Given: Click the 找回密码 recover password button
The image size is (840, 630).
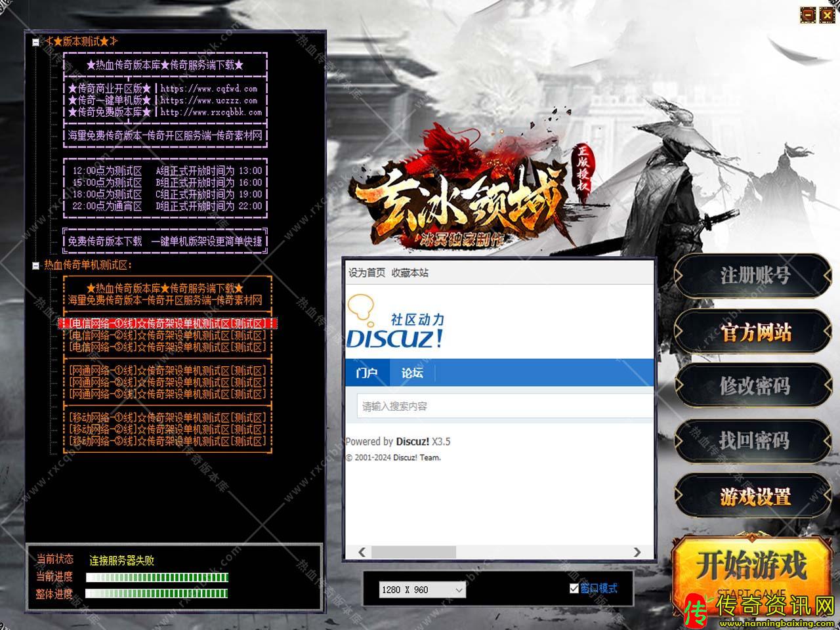Looking at the screenshot, I should click(x=754, y=440).
